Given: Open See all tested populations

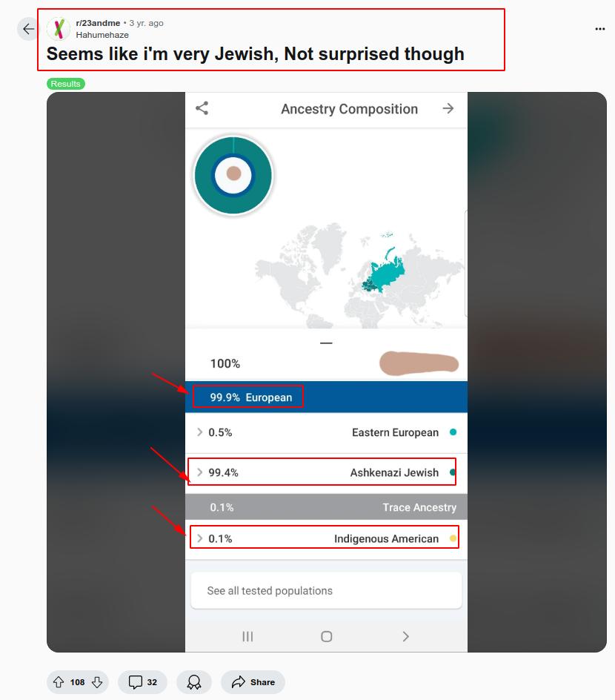Looking at the screenshot, I should point(326,591).
